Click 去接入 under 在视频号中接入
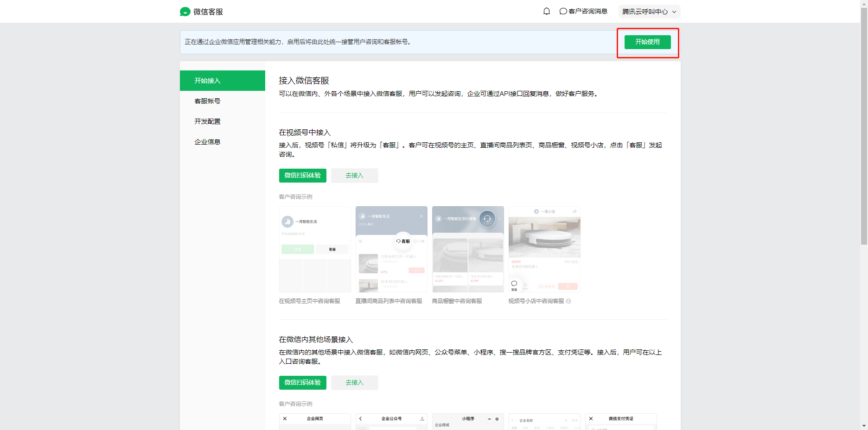Viewport: 868px width, 430px height. coord(355,176)
